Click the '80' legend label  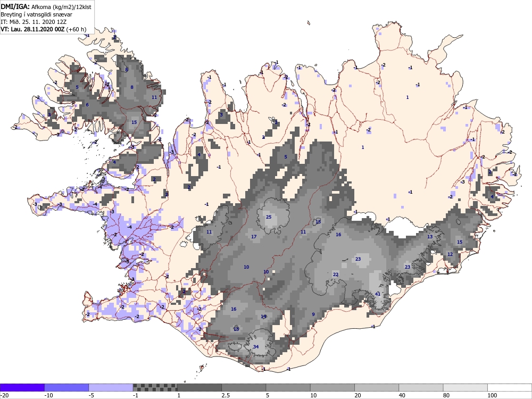click(x=447, y=395)
